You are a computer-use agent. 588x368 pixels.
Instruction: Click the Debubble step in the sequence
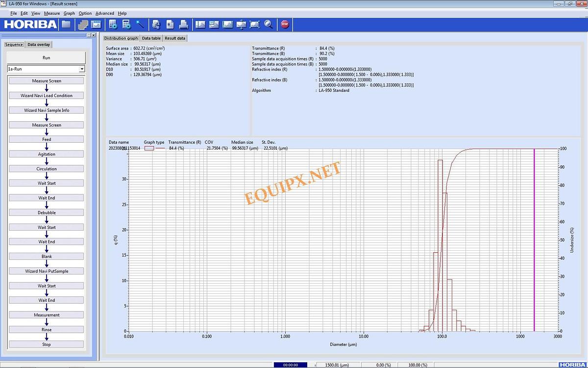[46, 212]
